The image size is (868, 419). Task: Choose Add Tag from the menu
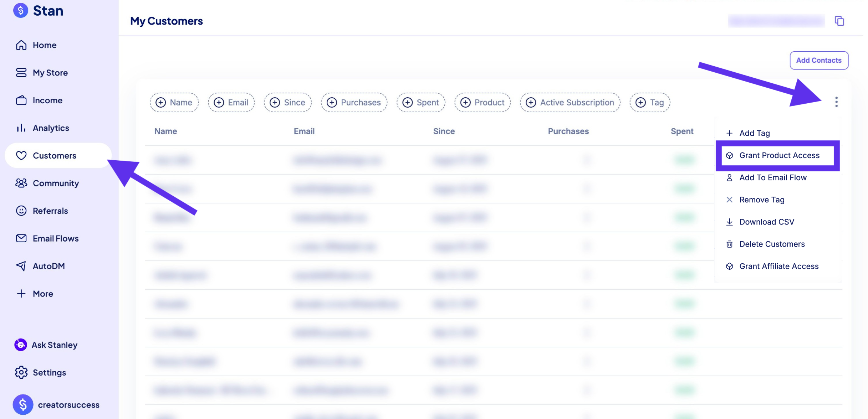(x=748, y=133)
